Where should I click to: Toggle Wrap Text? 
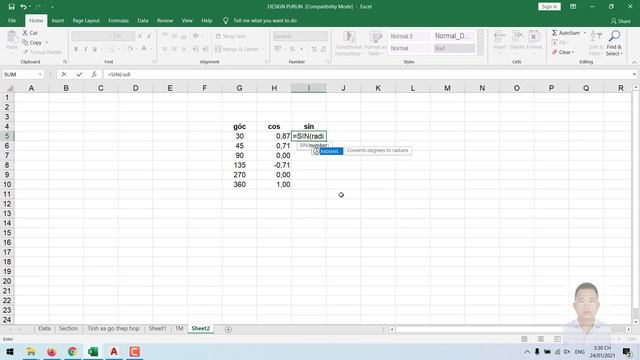[231, 36]
